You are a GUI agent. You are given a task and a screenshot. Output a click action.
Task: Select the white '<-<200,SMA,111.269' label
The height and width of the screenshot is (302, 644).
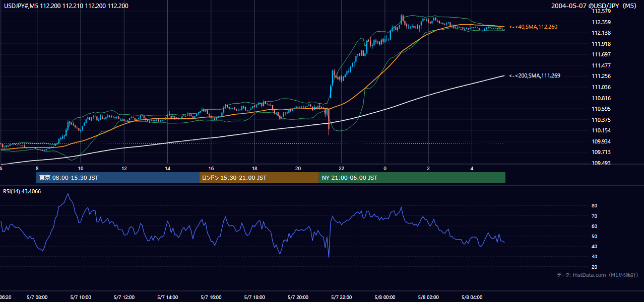tap(535, 75)
